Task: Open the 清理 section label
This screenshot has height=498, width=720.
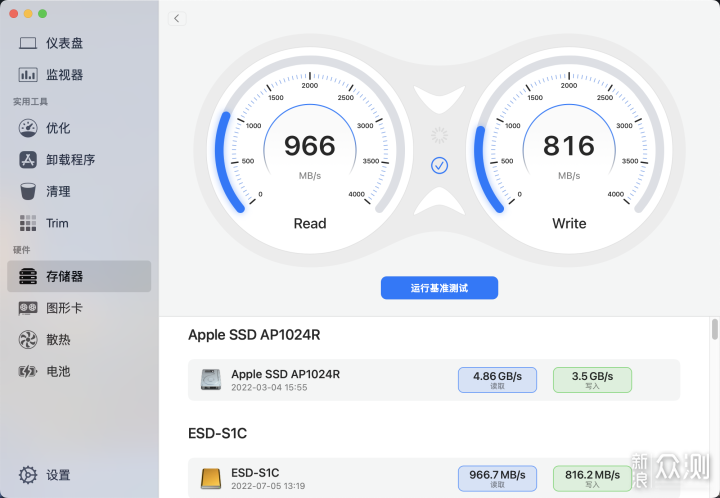Action: point(58,191)
